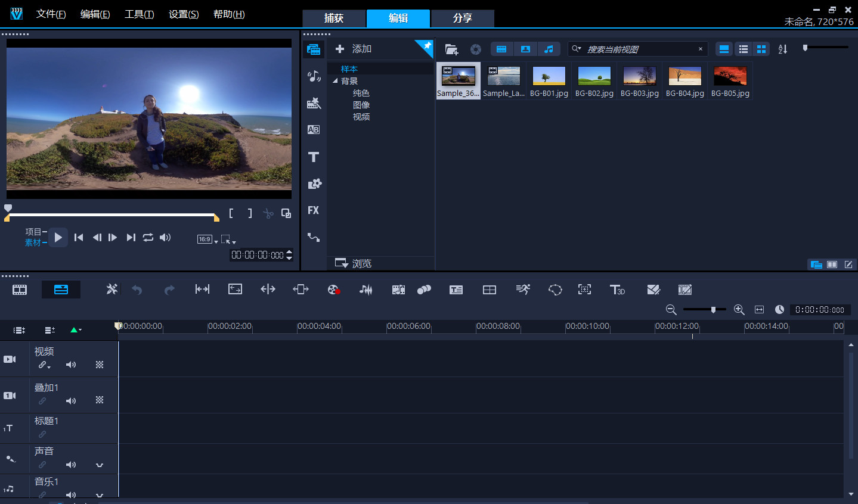
Task: Open the 16:9 aspect ratio dropdown
Action: tap(207, 239)
